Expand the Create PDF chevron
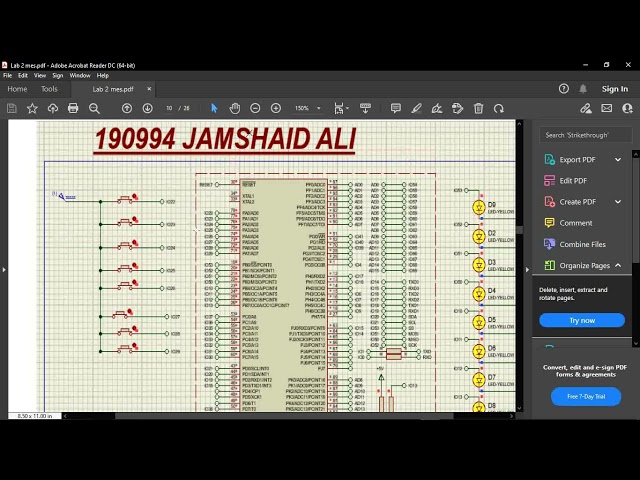 tap(618, 202)
